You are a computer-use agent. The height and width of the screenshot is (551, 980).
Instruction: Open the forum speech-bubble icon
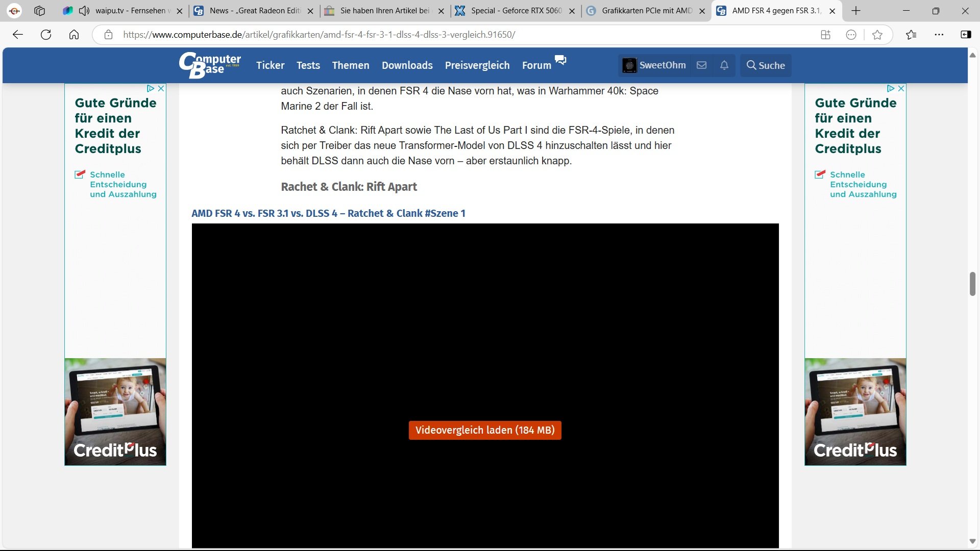[560, 60]
